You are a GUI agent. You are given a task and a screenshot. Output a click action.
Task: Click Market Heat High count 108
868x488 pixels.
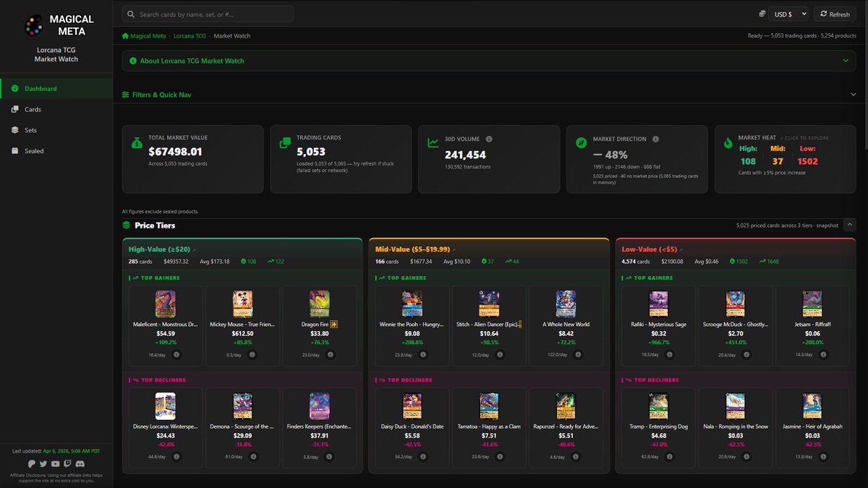(748, 161)
